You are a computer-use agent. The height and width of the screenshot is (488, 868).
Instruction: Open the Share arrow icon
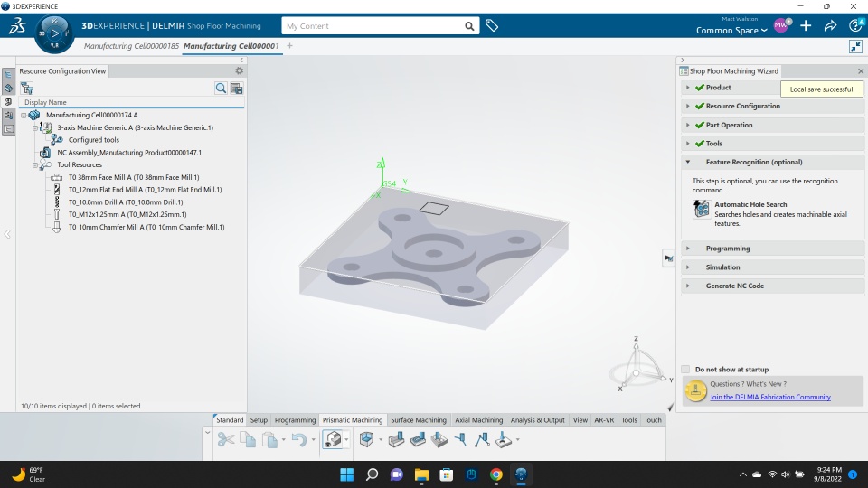click(x=830, y=25)
